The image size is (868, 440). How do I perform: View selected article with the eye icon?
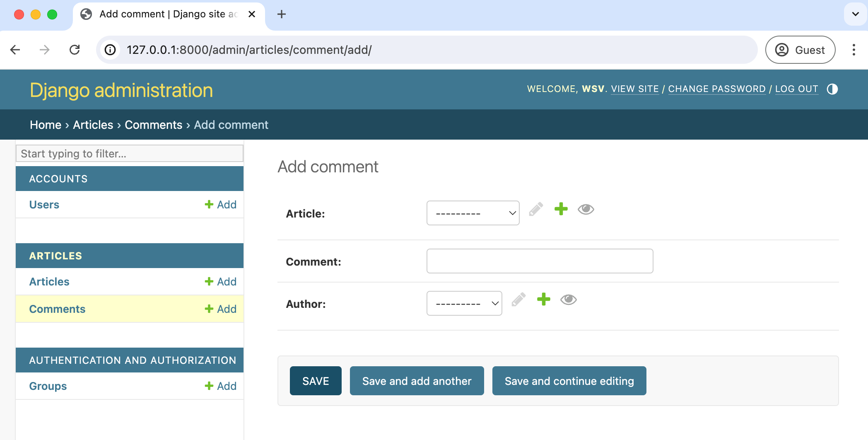point(586,209)
